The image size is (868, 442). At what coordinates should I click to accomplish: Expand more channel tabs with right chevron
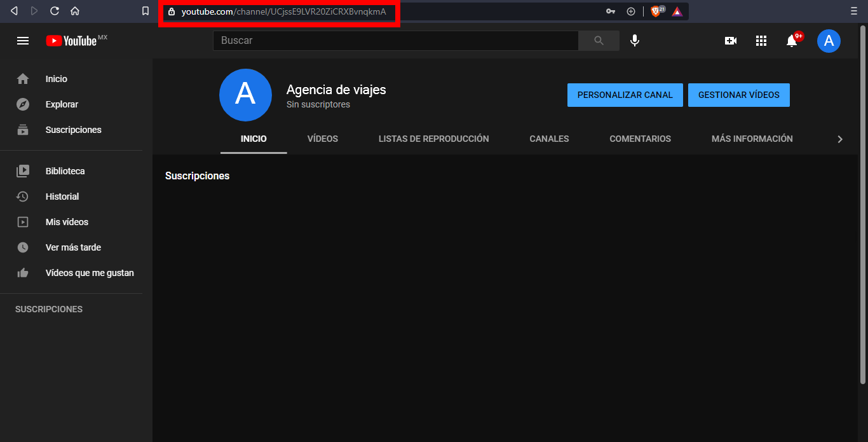point(840,139)
